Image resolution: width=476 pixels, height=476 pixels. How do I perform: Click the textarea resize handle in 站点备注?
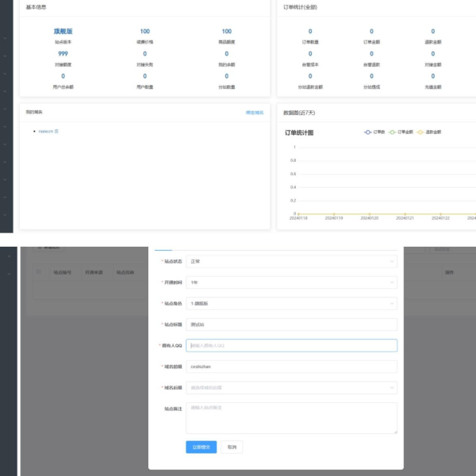point(394,432)
